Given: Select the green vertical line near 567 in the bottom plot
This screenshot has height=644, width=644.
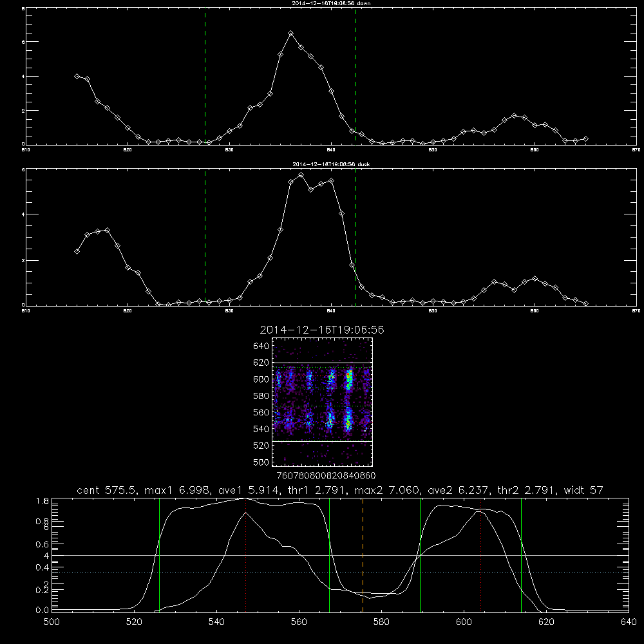Looking at the screenshot, I should 329,555.
